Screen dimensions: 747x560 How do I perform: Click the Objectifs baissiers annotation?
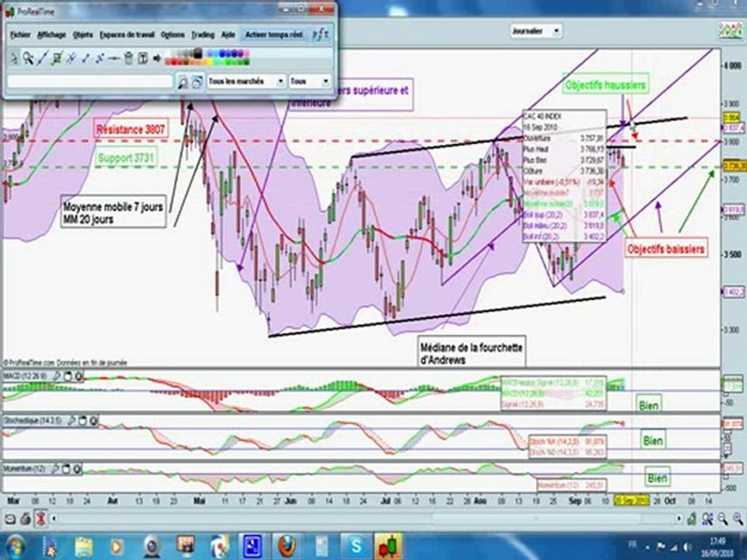[665, 249]
